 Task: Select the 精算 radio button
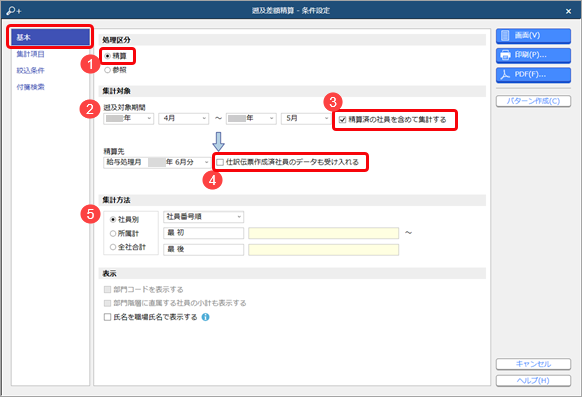click(108, 56)
